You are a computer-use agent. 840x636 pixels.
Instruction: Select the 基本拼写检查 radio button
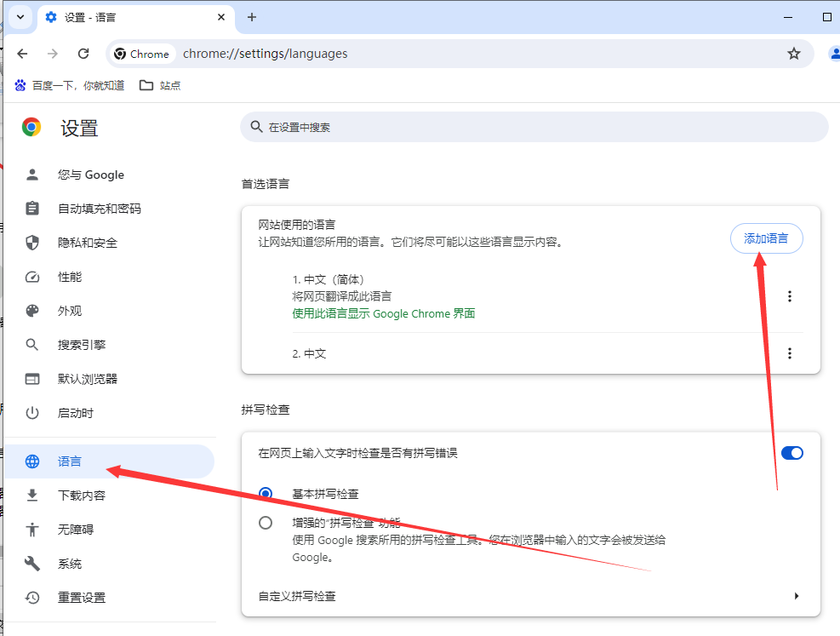click(266, 494)
